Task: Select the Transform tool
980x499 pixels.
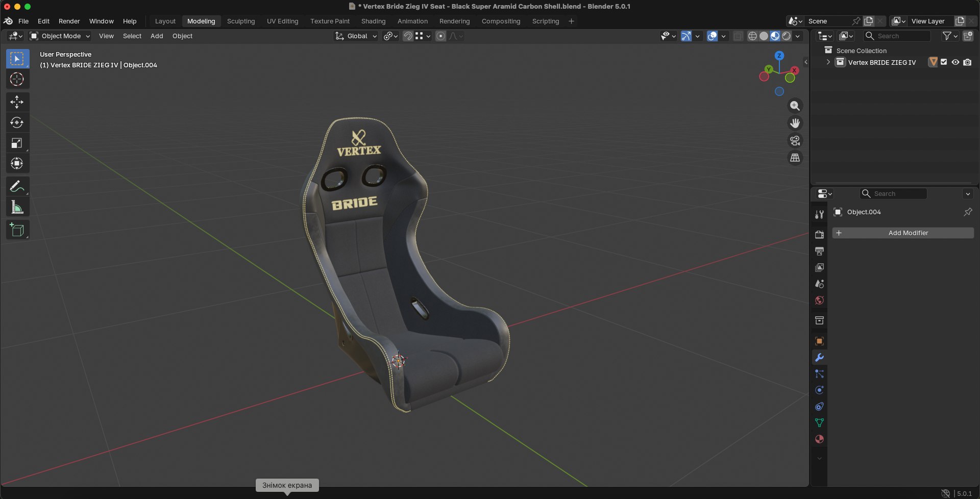Action: point(17,163)
